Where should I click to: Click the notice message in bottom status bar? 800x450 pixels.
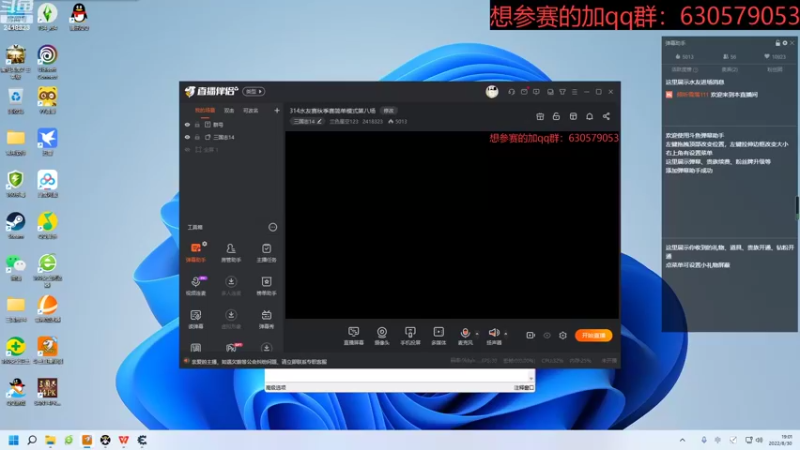pyautogui.click(x=259, y=362)
